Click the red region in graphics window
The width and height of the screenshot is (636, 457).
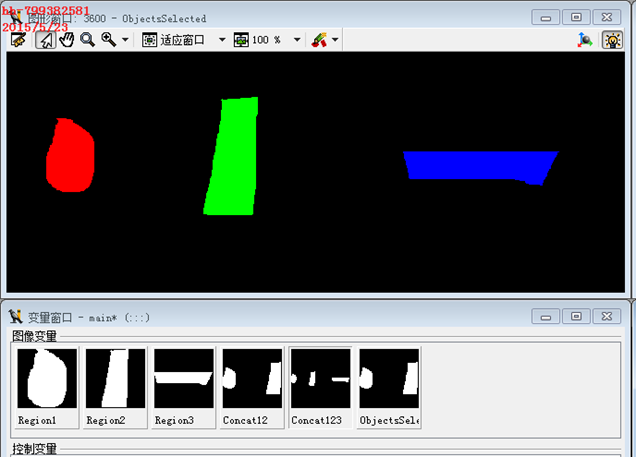point(71,156)
